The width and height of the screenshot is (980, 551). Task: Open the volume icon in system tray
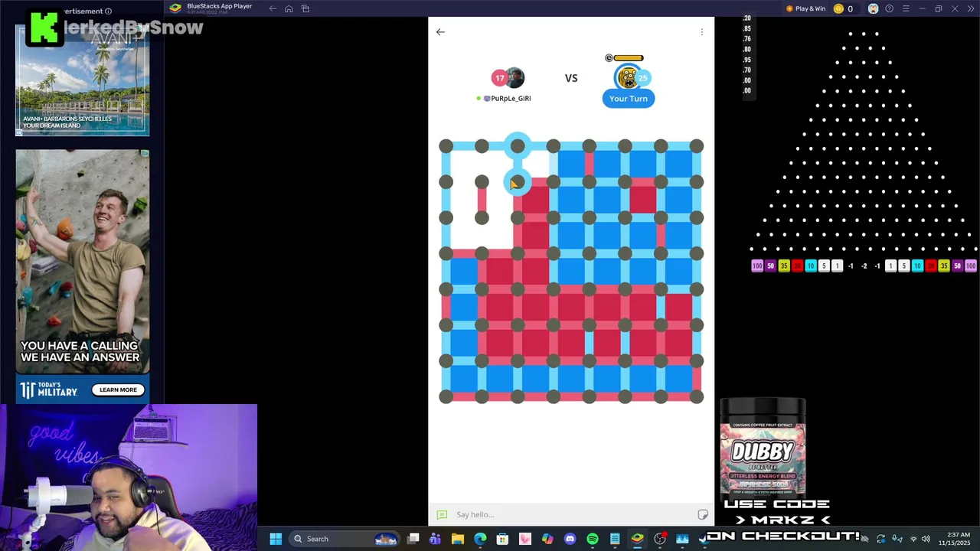coord(926,539)
